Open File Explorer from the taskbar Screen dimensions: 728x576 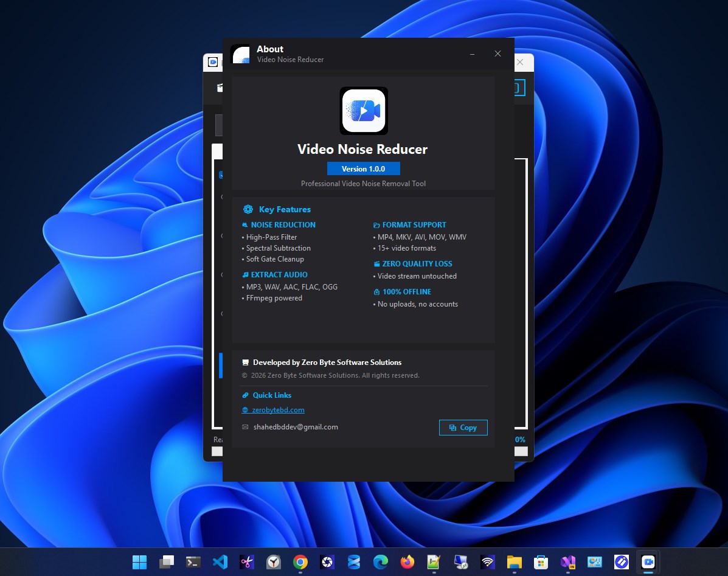(x=515, y=562)
